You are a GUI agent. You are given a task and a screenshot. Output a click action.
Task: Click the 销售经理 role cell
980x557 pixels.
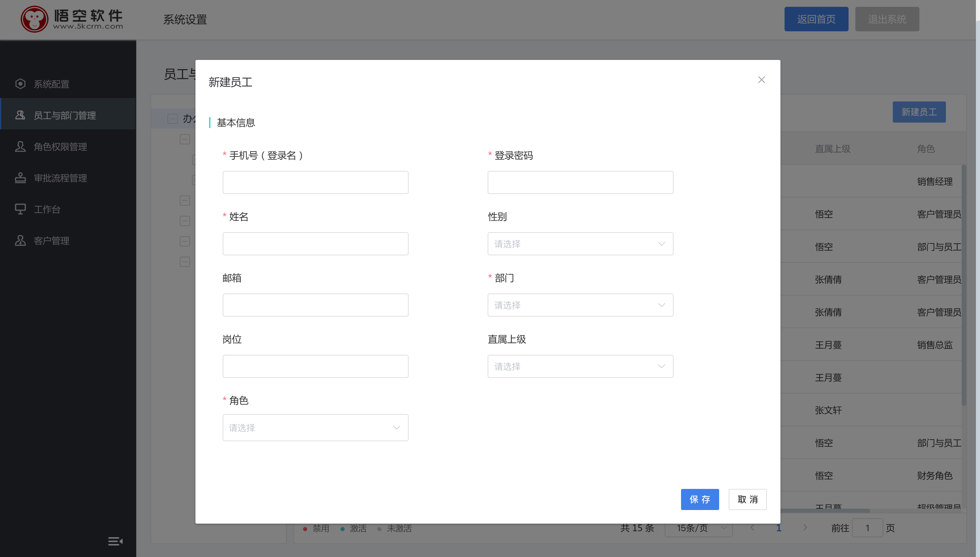tap(934, 181)
